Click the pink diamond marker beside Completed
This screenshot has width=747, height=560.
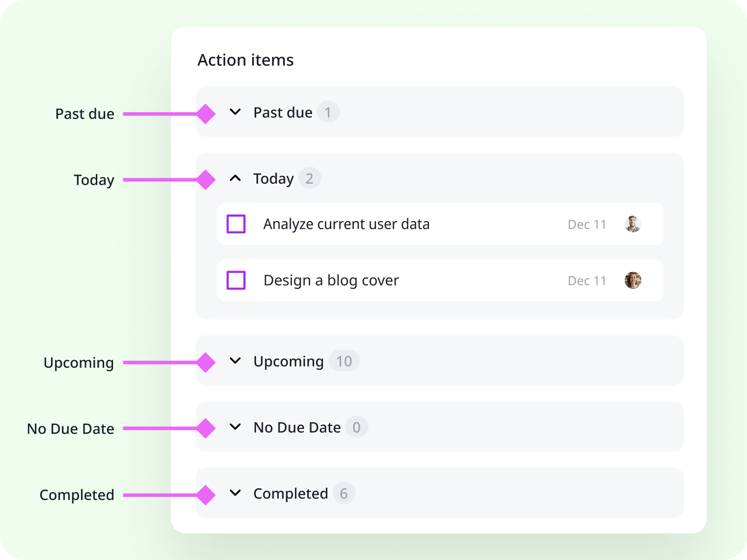tap(206, 495)
